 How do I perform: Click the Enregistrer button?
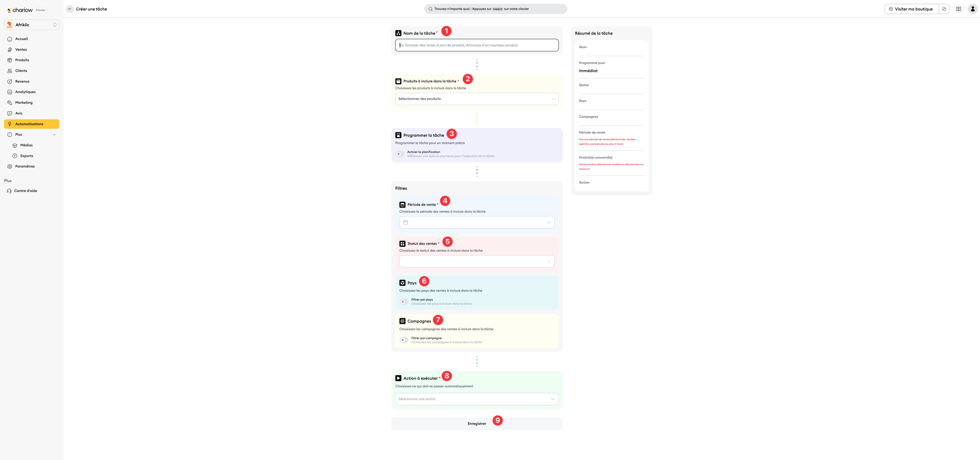477,424
